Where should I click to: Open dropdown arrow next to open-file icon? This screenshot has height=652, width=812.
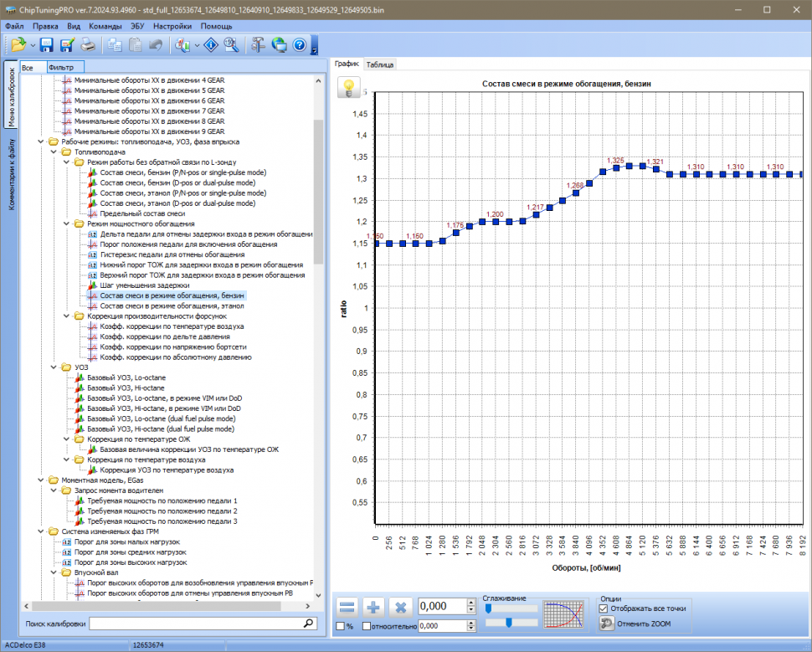(32, 45)
